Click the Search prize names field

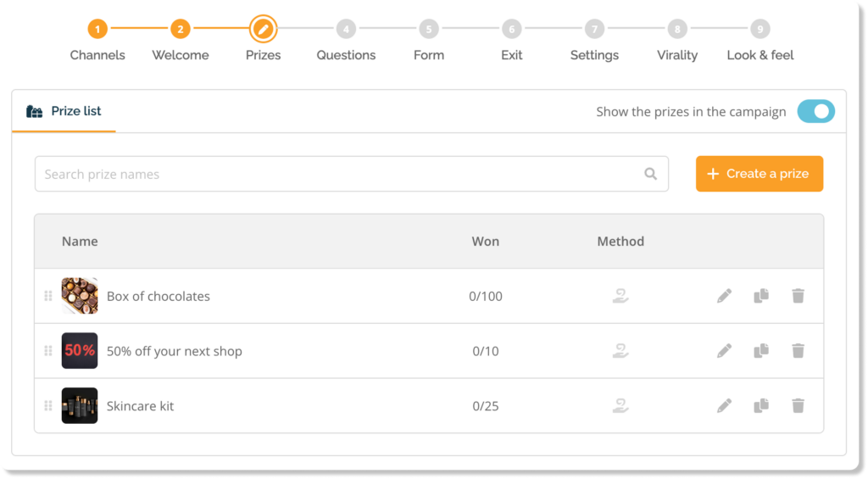[x=339, y=174]
